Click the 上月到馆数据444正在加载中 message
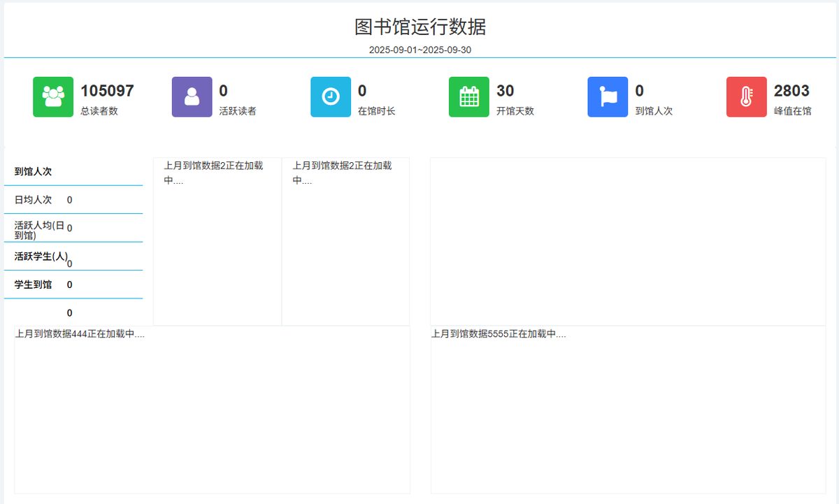This screenshot has width=839, height=504. [x=80, y=334]
